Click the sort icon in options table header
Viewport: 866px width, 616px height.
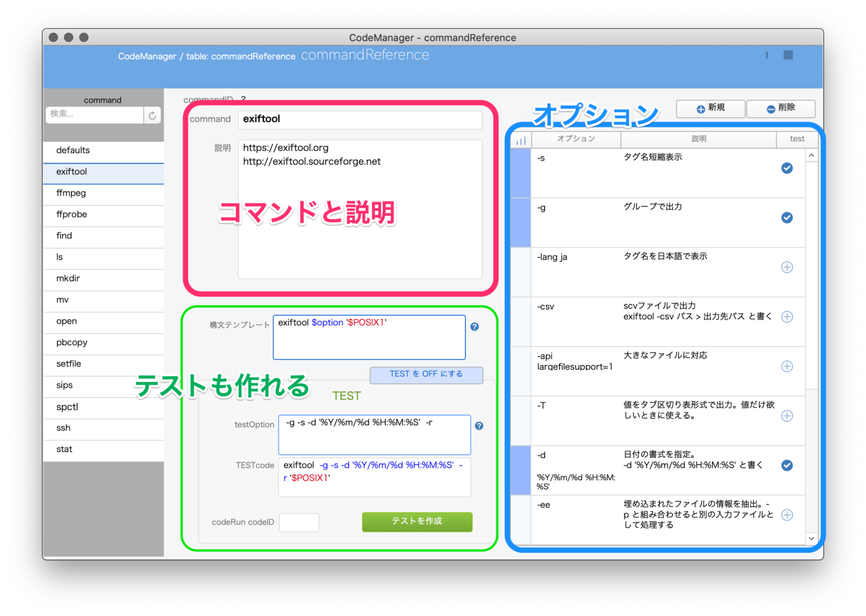click(x=521, y=140)
